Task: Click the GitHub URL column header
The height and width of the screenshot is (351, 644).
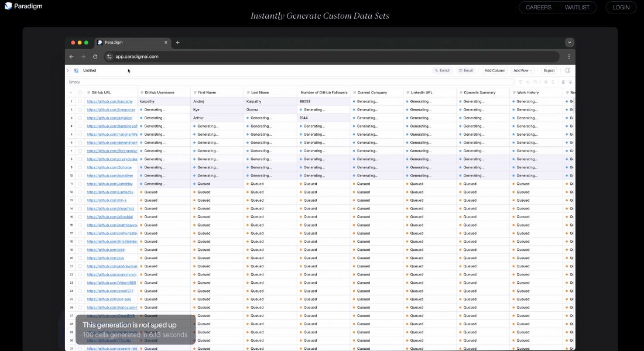Action: click(x=111, y=93)
